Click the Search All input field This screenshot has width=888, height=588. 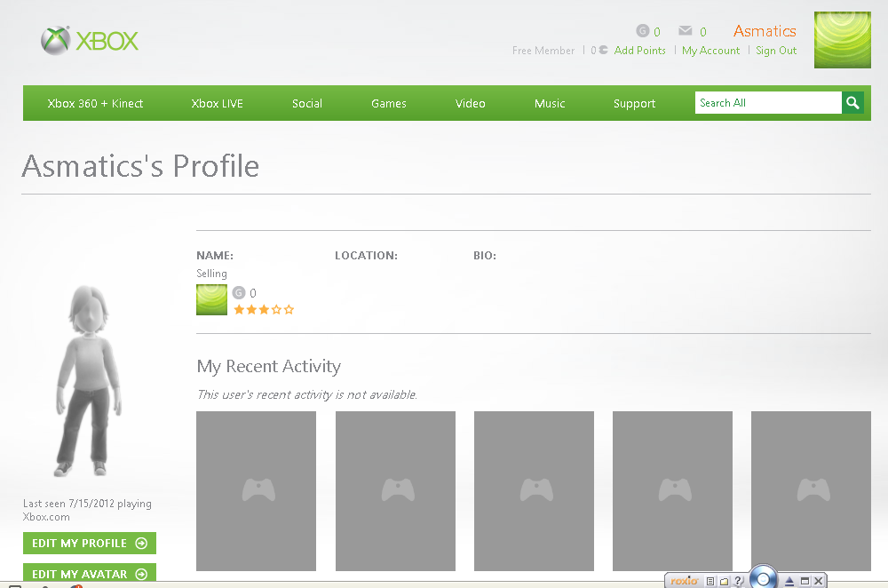click(768, 102)
